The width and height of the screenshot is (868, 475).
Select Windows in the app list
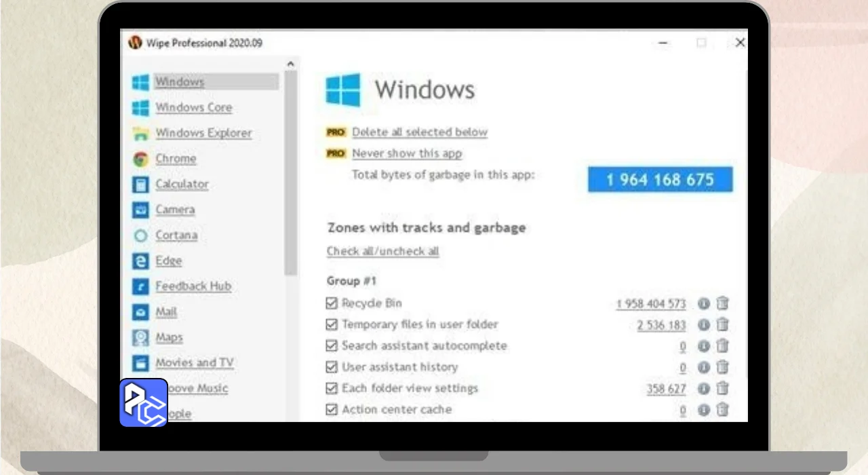click(180, 82)
